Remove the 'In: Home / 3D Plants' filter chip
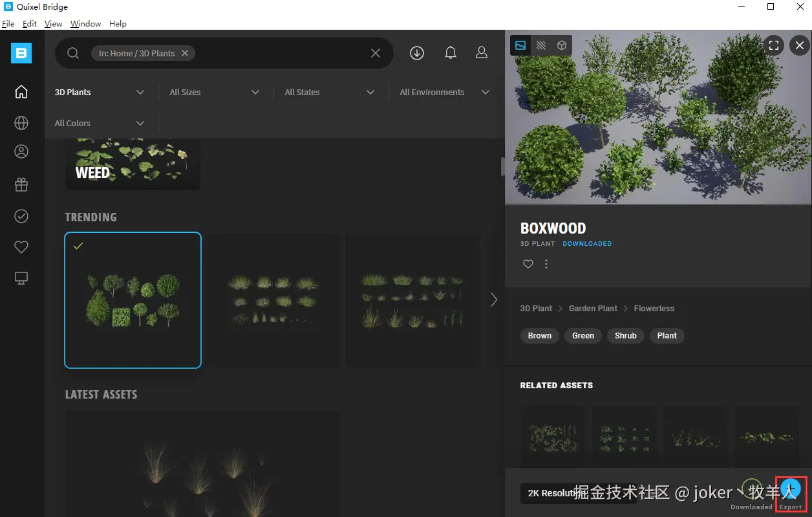Screen dimensions: 812x517 click(x=185, y=53)
